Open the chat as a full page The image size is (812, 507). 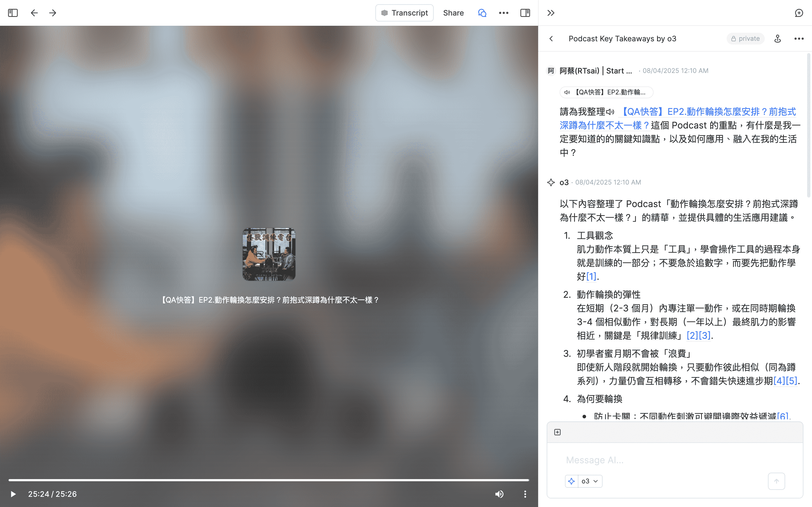[778, 38]
